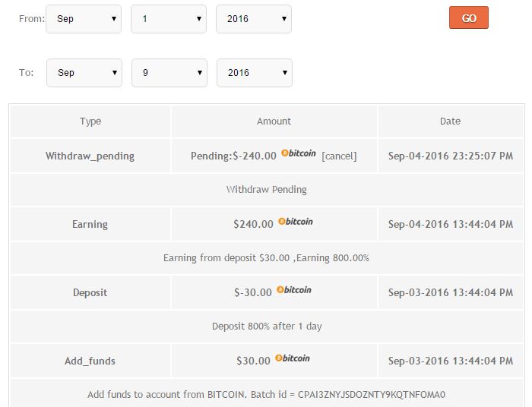532x407 pixels.
Task: Click the Date column header
Action: pos(450,121)
